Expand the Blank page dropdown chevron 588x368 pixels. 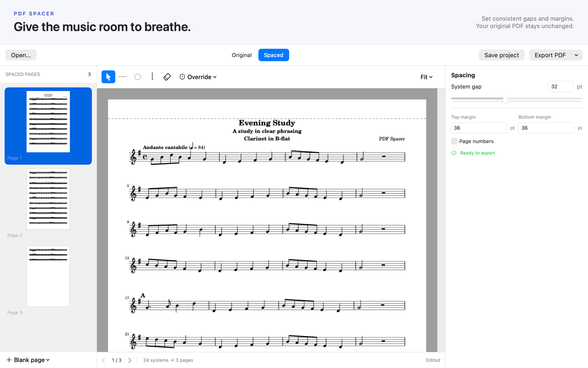click(x=48, y=360)
